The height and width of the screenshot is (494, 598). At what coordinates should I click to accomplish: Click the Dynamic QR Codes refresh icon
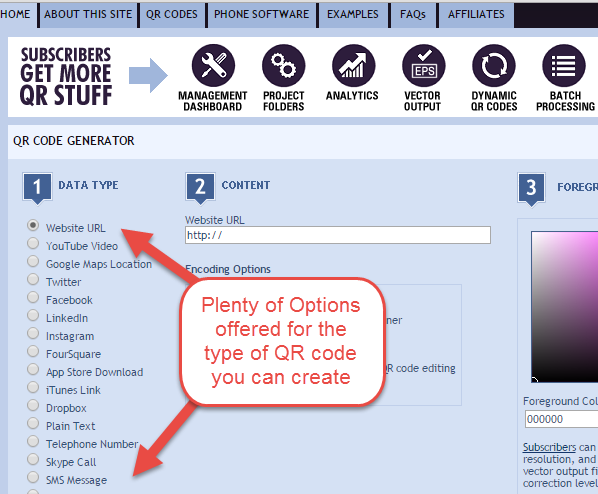point(494,65)
